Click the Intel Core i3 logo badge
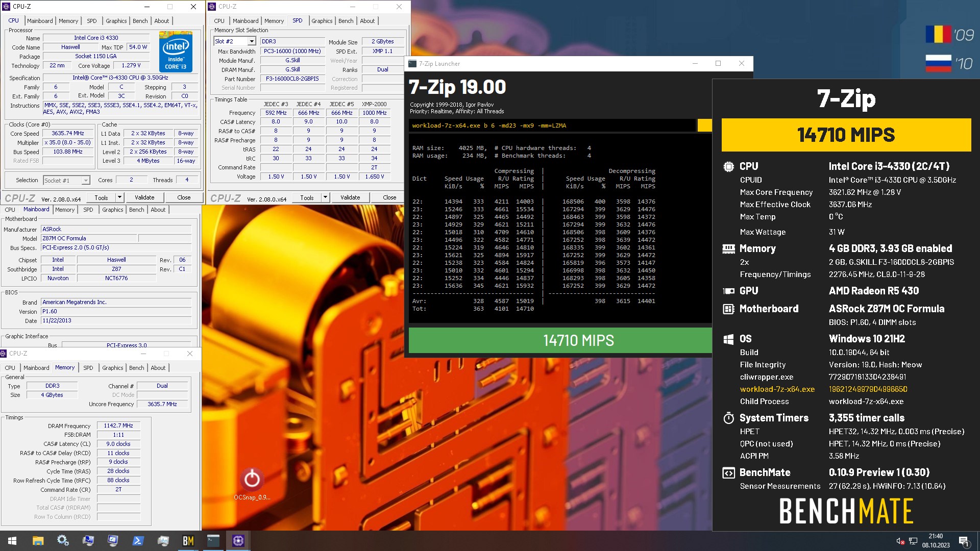980x551 pixels. click(x=176, y=52)
